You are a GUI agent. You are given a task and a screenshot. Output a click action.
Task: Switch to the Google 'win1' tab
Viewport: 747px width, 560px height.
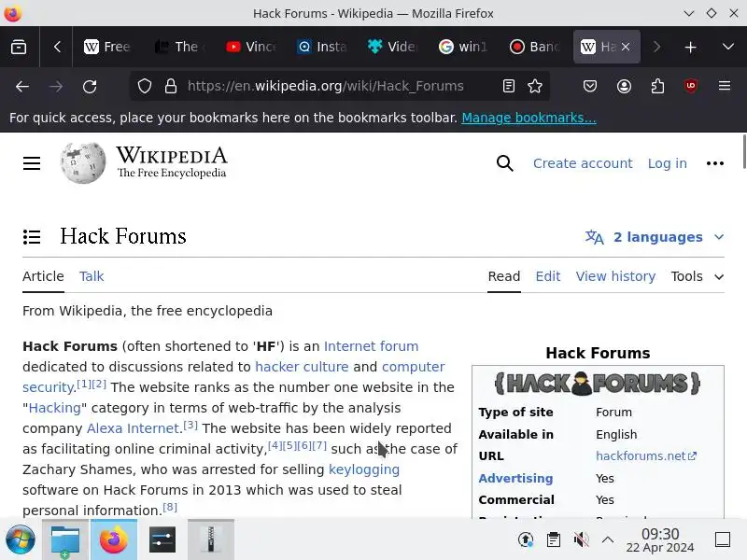coord(463,47)
